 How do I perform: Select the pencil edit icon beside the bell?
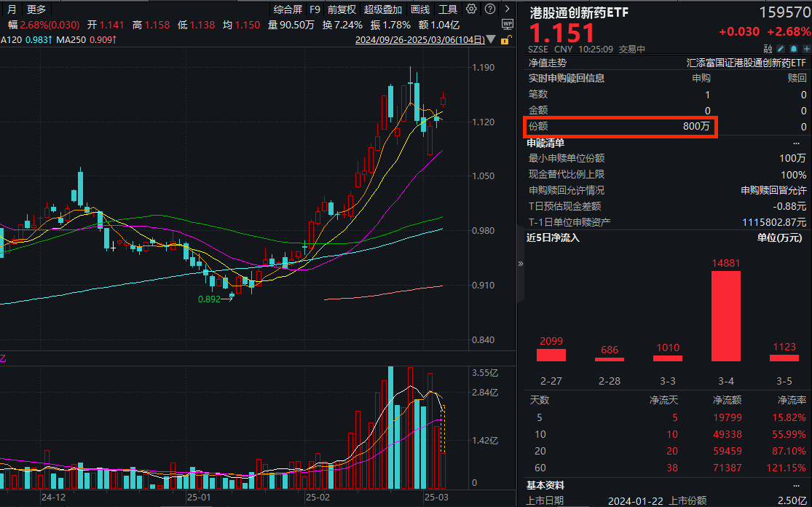[x=781, y=49]
